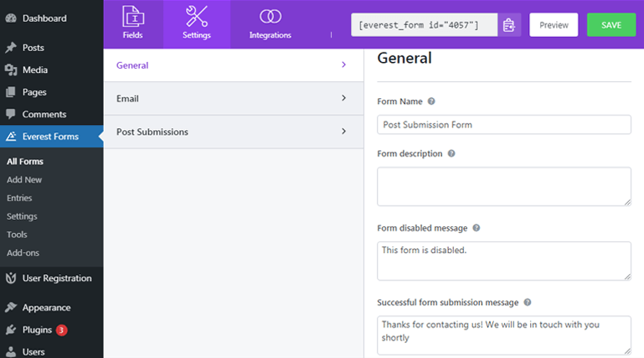Viewport: 644px width, 358px height.
Task: Click resize handle of Form description box
Action: click(627, 202)
